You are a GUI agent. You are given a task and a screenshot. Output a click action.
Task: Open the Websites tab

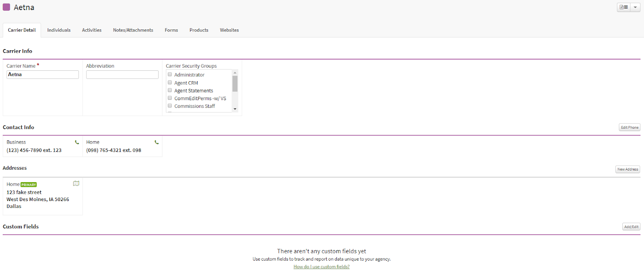[x=229, y=30]
